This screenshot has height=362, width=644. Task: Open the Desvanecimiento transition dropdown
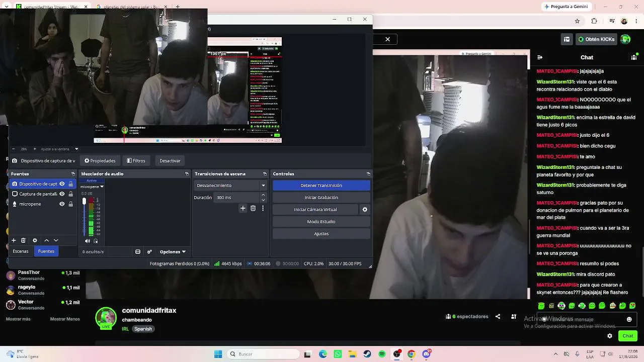230,186
